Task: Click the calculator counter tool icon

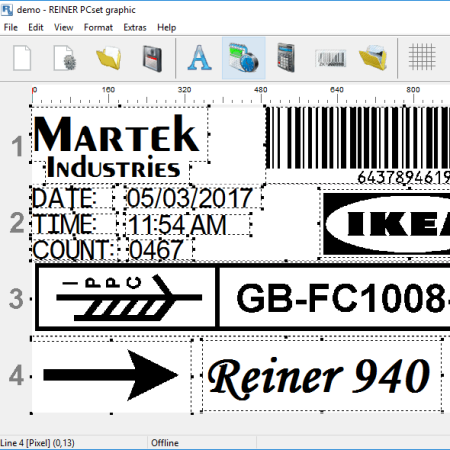Action: tap(286, 58)
